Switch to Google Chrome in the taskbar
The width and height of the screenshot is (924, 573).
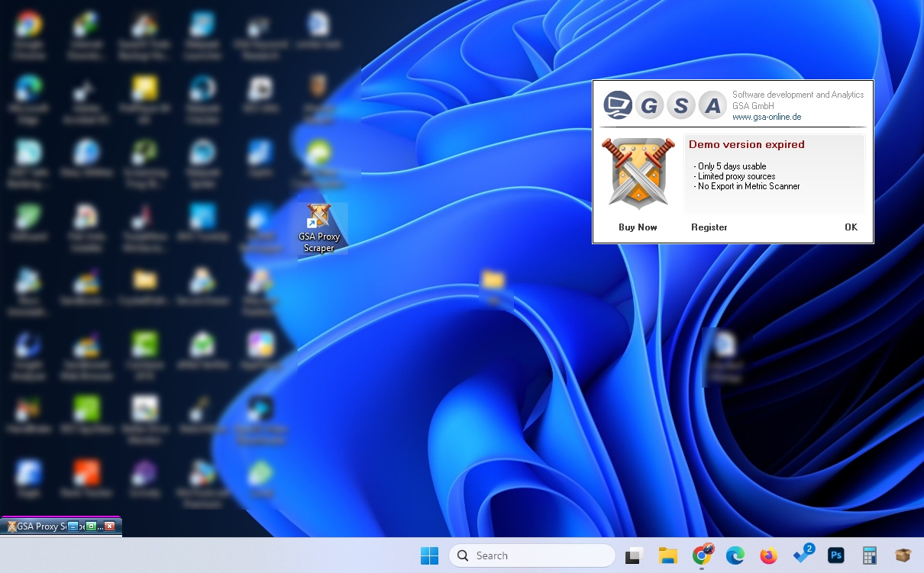pyautogui.click(x=702, y=555)
